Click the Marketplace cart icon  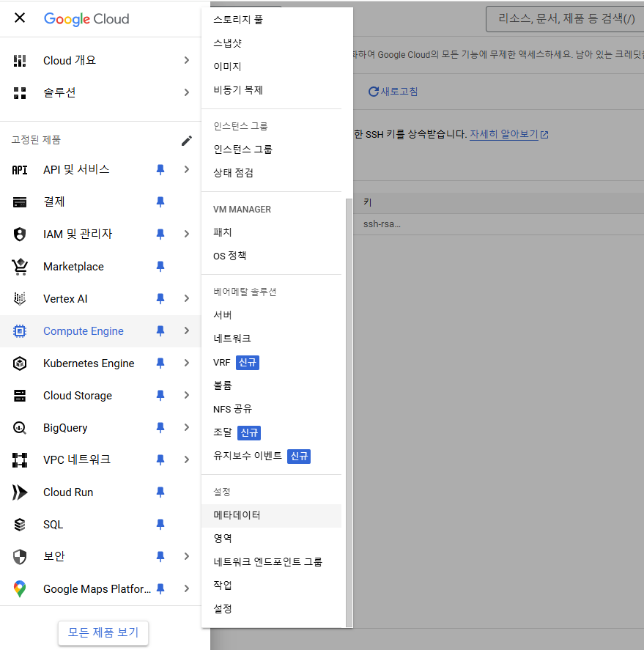[20, 267]
